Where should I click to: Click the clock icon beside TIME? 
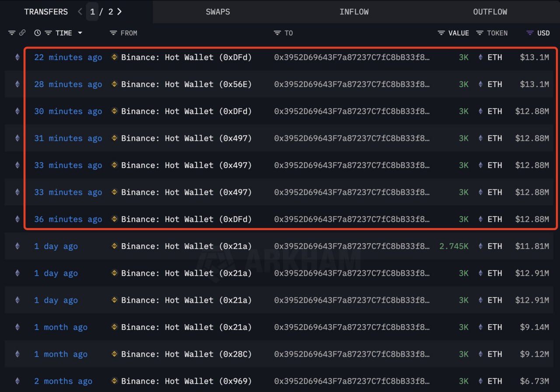(38, 33)
